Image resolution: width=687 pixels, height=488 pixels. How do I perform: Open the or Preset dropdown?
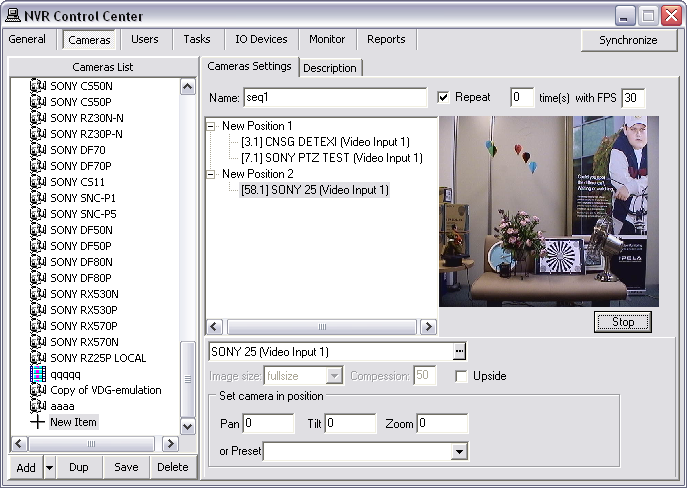459,452
